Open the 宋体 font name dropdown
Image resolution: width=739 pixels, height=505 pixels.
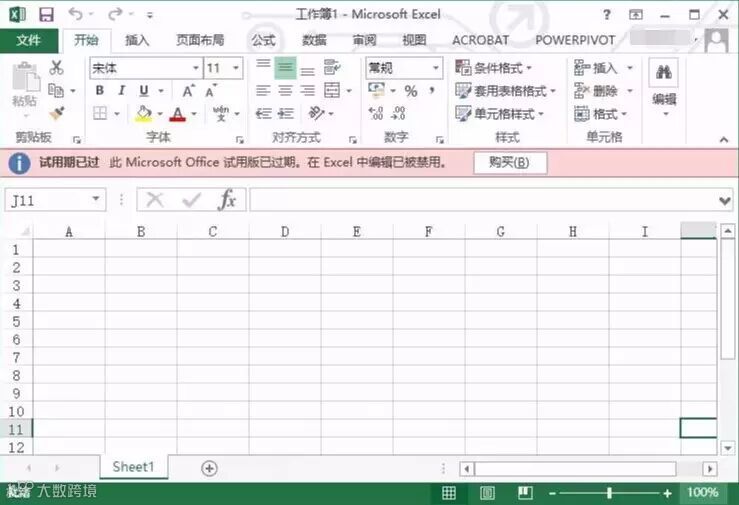(x=196, y=68)
